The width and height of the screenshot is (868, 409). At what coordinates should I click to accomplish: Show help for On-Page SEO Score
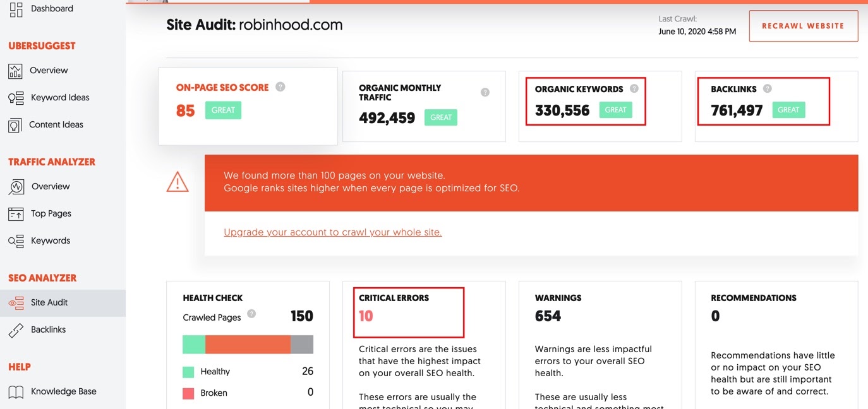click(x=280, y=87)
